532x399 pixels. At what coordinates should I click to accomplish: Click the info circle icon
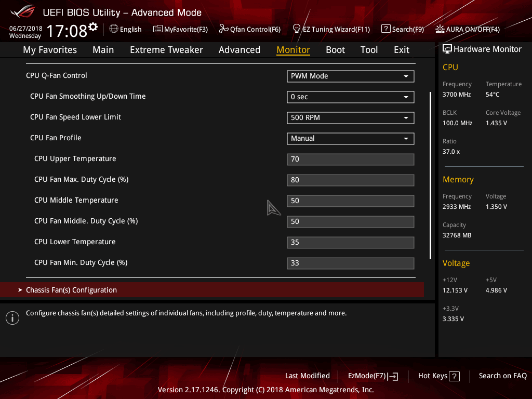[x=12, y=318]
